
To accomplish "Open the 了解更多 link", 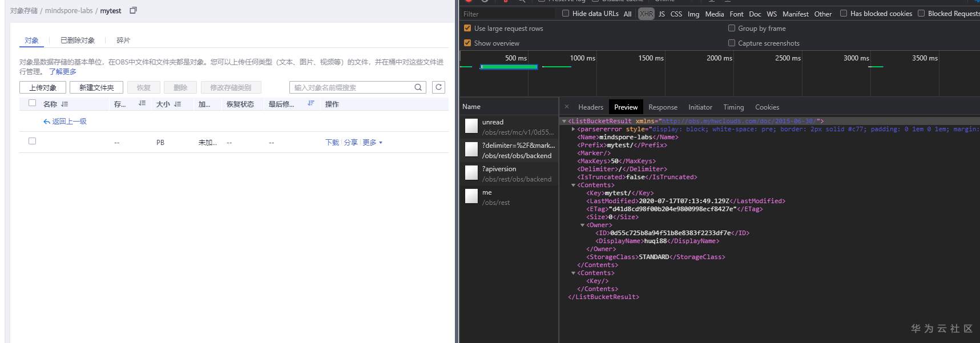I will click(63, 71).
